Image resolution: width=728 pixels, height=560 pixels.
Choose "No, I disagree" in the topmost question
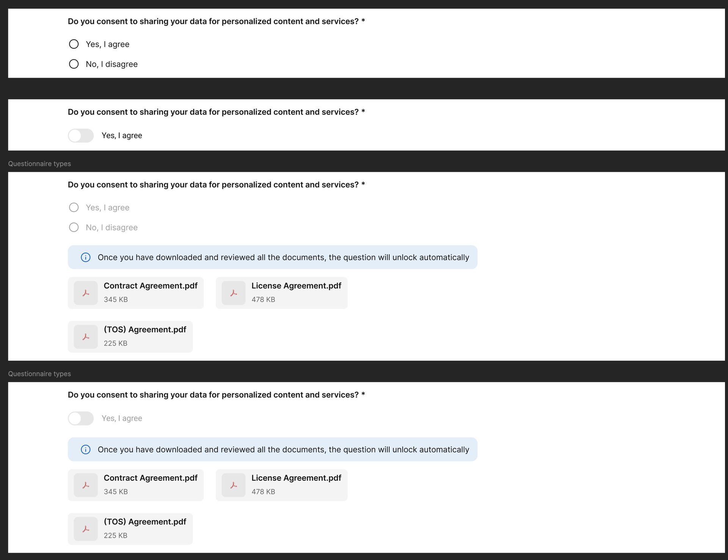(74, 64)
